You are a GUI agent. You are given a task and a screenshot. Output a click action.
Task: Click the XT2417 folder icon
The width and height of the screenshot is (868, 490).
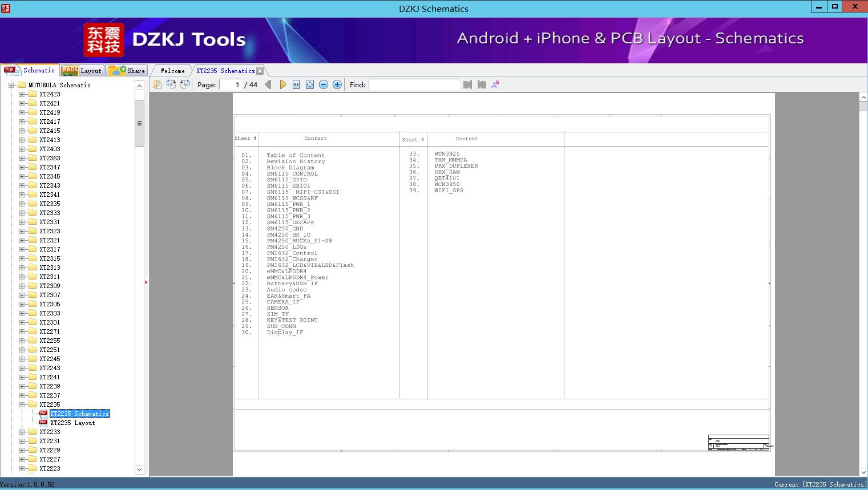(33, 122)
